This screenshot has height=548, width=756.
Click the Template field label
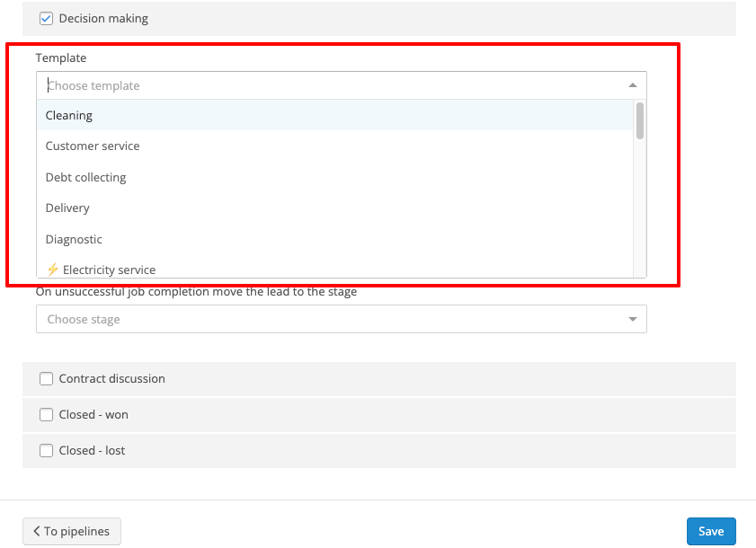(61, 57)
